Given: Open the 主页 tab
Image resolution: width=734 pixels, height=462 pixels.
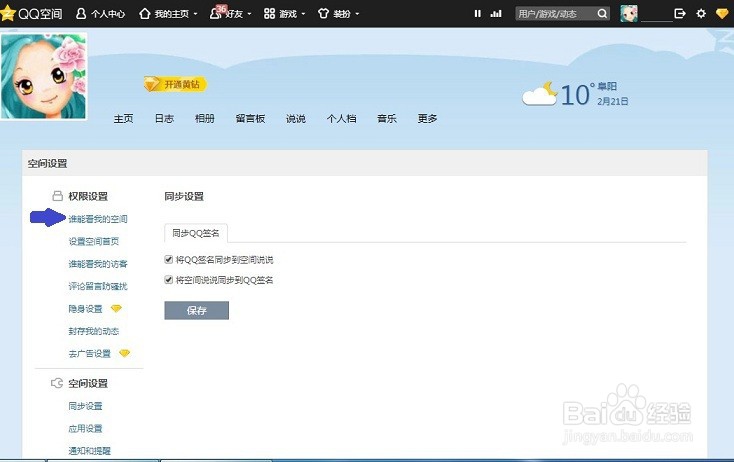Looking at the screenshot, I should coord(124,119).
